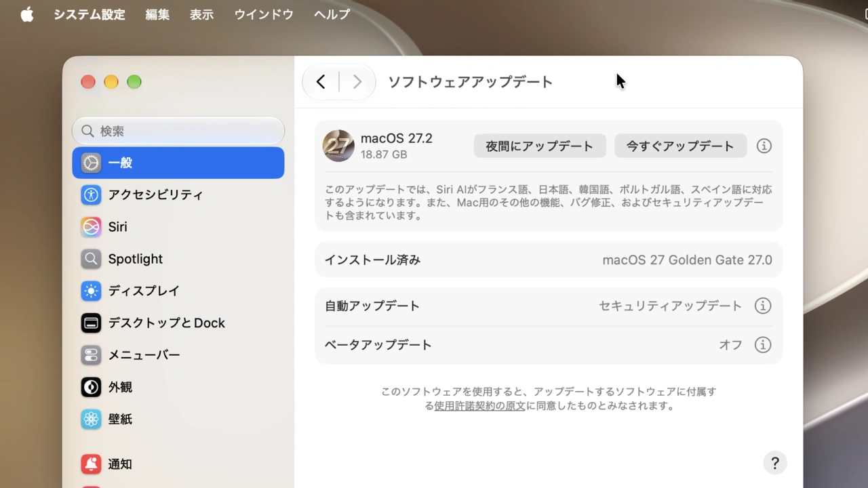Select the 通知 label in the sidebar
Viewport: 868px width, 488px height.
click(120, 464)
